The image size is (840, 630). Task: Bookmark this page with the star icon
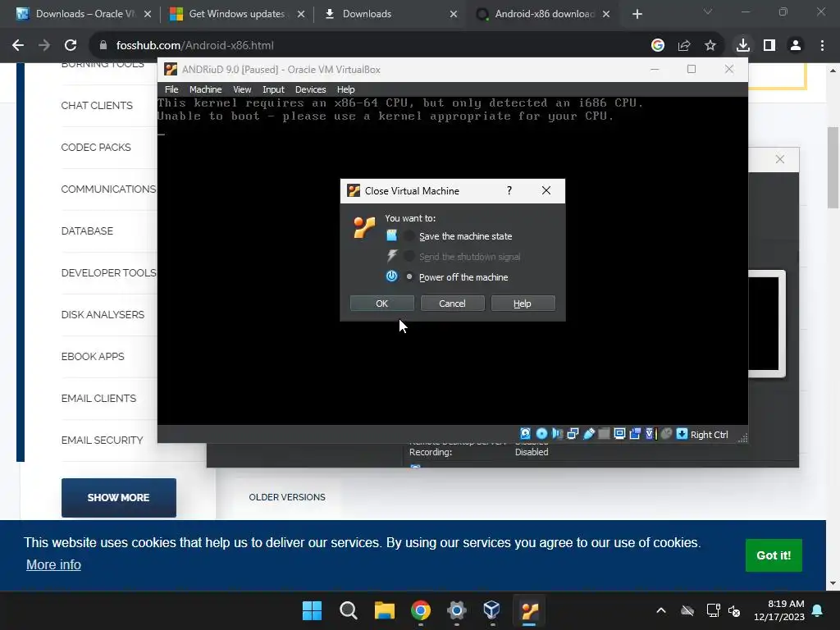pyautogui.click(x=710, y=46)
